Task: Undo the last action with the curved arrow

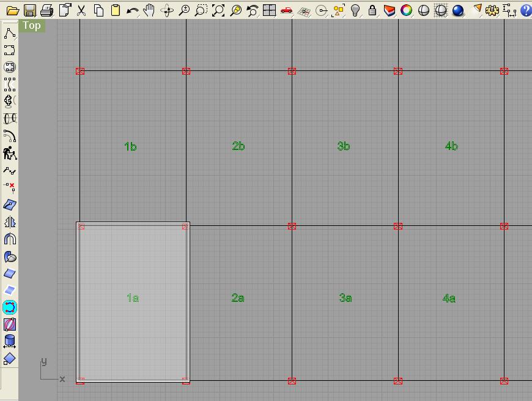Action: coord(132,10)
